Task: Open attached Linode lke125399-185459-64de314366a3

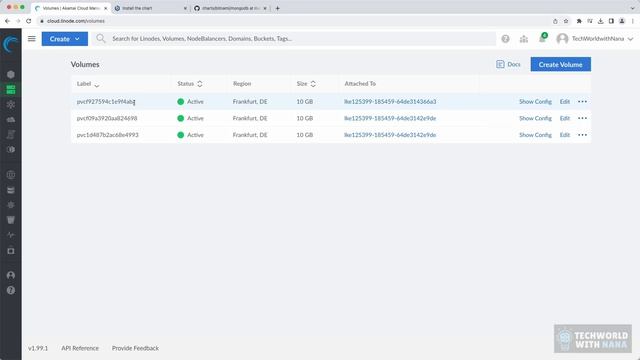Action: click(390, 102)
